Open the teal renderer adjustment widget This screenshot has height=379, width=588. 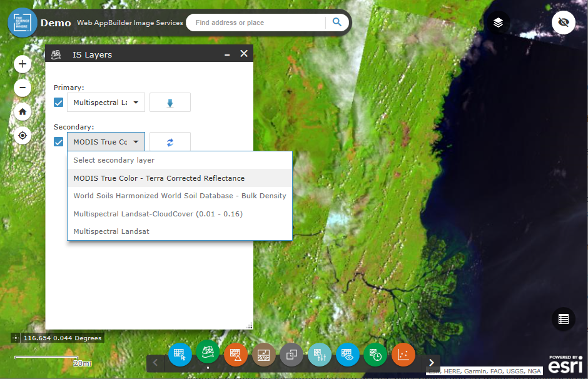320,354
